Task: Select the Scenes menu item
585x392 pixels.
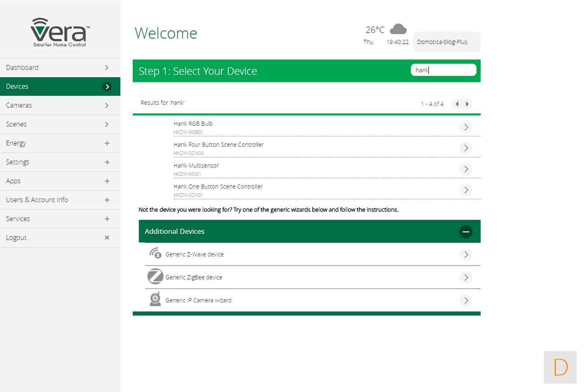Action: [x=60, y=124]
